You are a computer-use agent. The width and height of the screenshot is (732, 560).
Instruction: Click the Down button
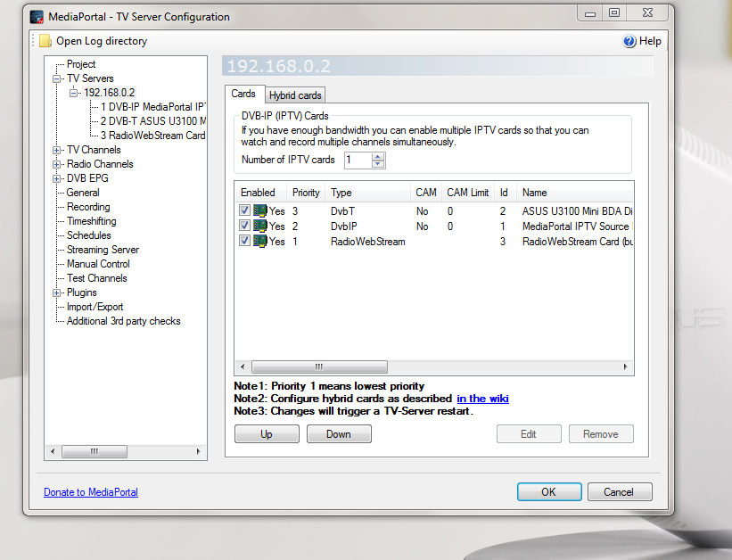339,434
